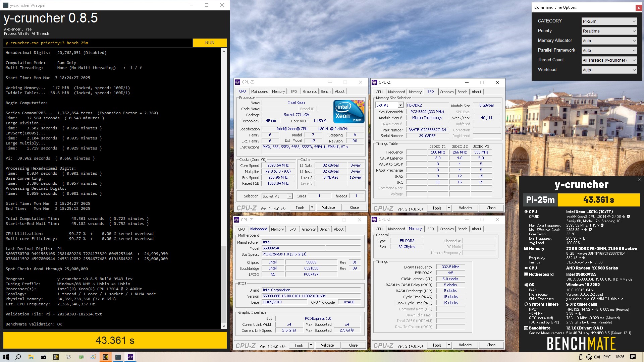The height and width of the screenshot is (362, 644).
Task: Click Close button in CPU-Z SPD window
Action: [491, 208]
